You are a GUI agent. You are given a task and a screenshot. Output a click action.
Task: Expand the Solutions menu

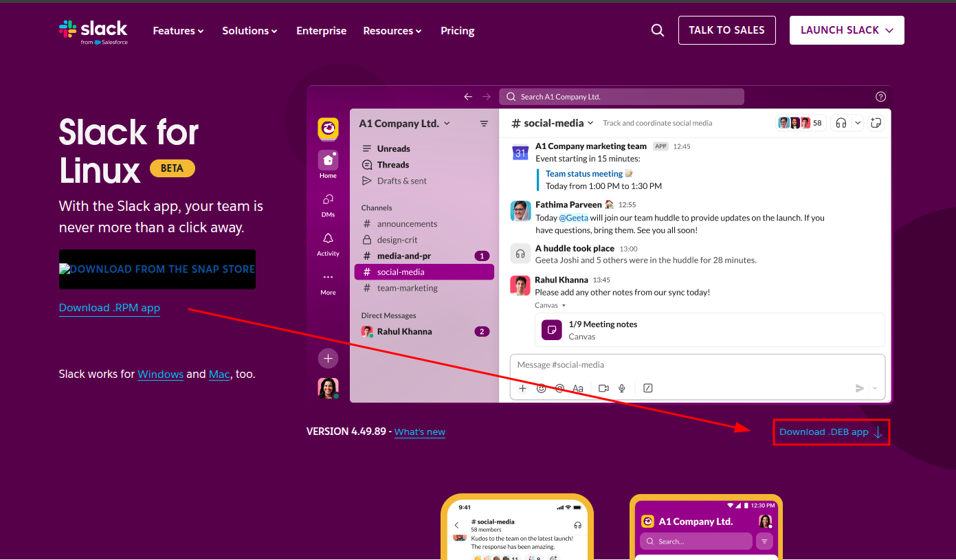249,31
